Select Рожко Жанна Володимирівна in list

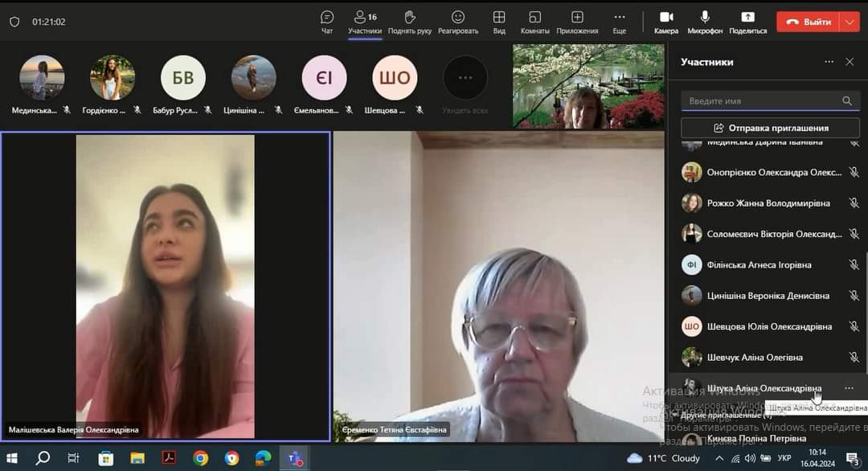pos(770,203)
